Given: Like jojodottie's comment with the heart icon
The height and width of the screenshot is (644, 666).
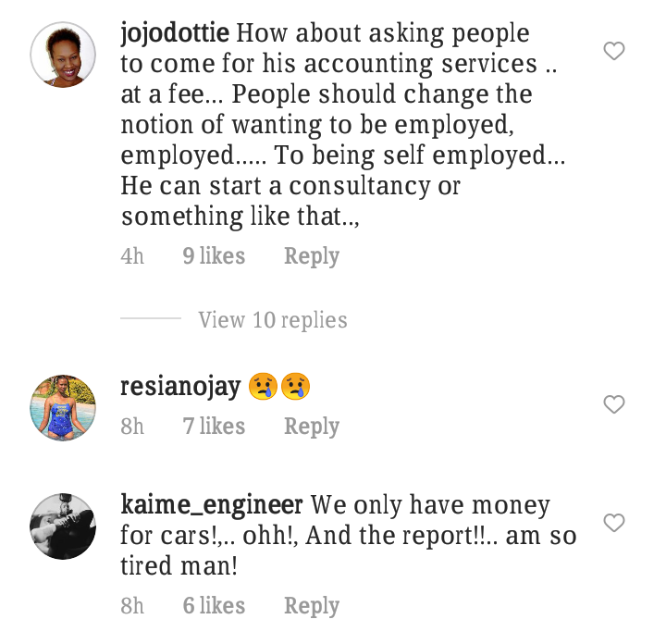Looking at the screenshot, I should (x=614, y=51).
